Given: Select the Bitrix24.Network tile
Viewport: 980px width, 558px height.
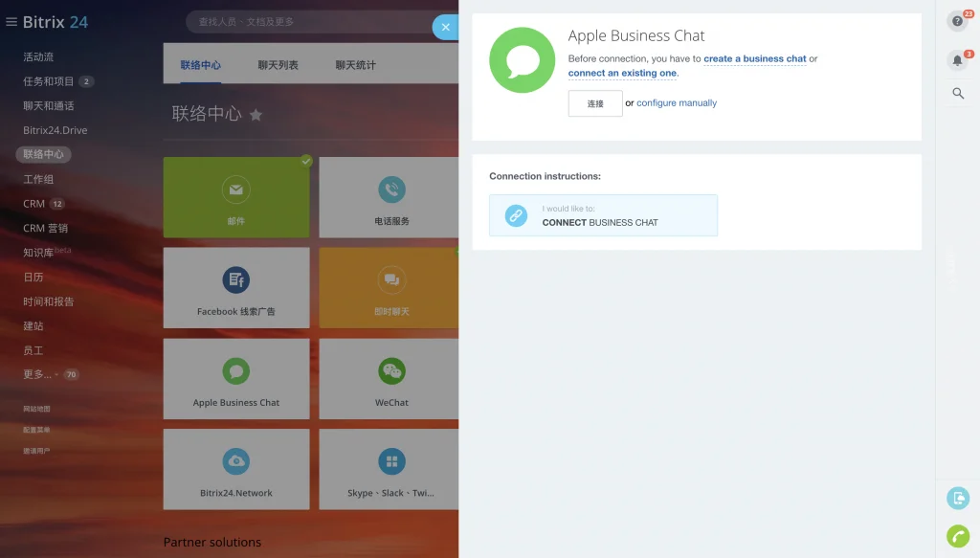Looking at the screenshot, I should 236,469.
